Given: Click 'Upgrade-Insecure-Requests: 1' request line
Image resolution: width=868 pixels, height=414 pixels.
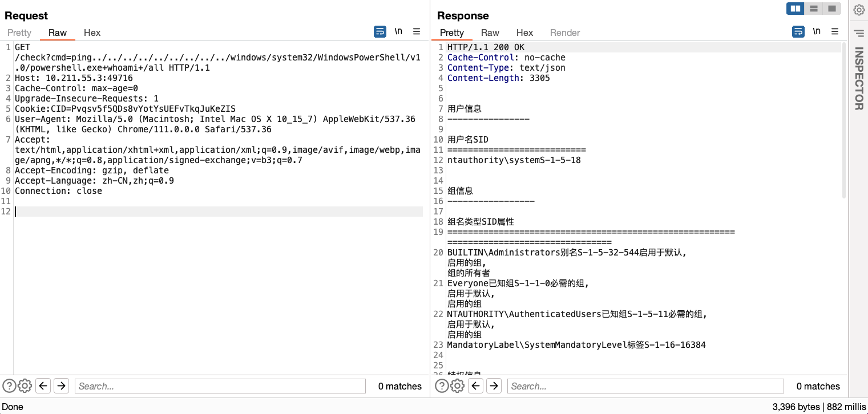Looking at the screenshot, I should (87, 99).
